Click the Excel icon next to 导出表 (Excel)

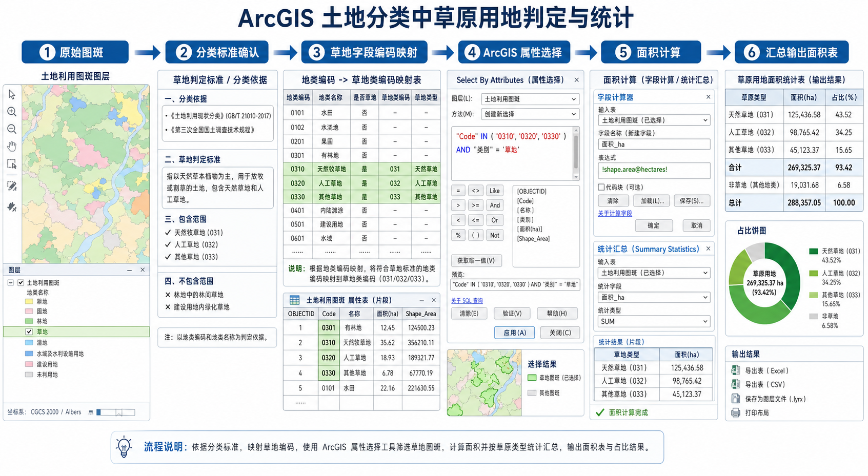[736, 370]
